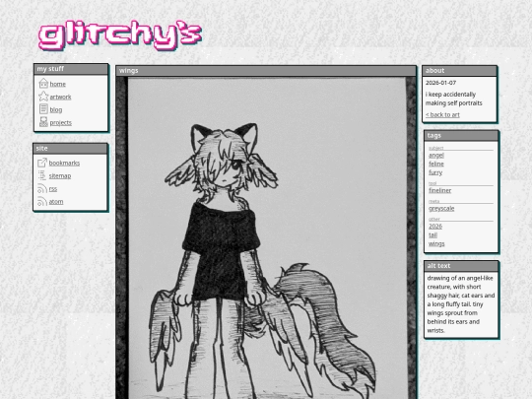Click the wings drawing image
Viewport: 532px width, 399px height.
(266, 237)
